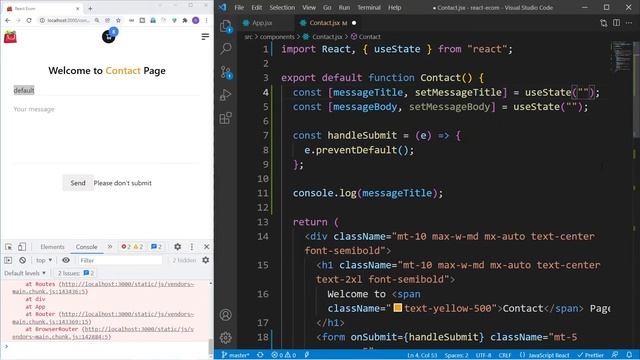Click the feedback icon in status bar
This screenshot has height=360, width=640.
click(x=615, y=355)
